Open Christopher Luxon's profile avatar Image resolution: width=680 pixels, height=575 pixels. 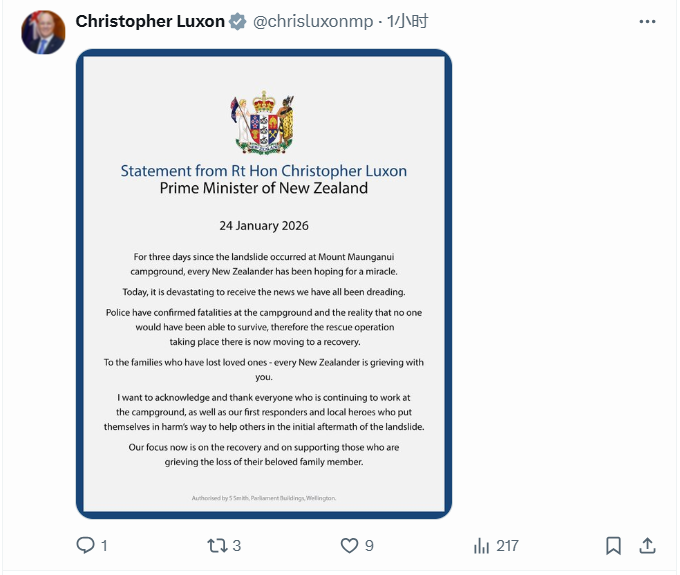pyautogui.click(x=43, y=32)
